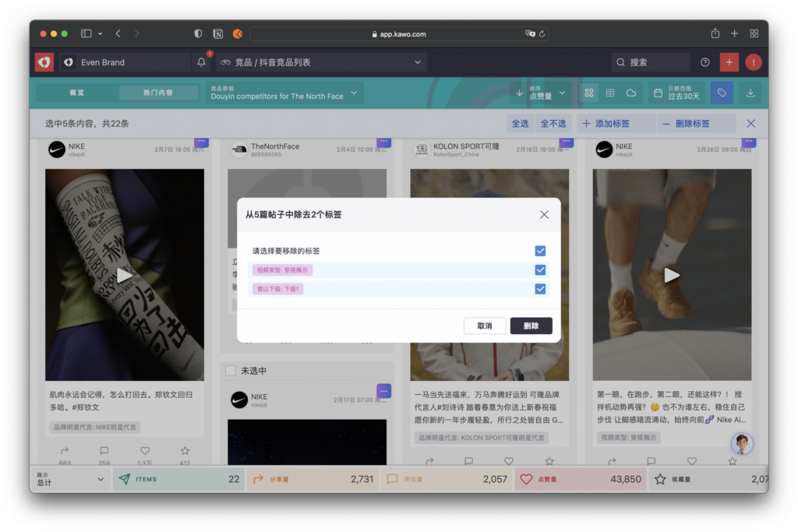Screen dimensions: 798x532
Task: Click the red plus create button
Action: 729,62
